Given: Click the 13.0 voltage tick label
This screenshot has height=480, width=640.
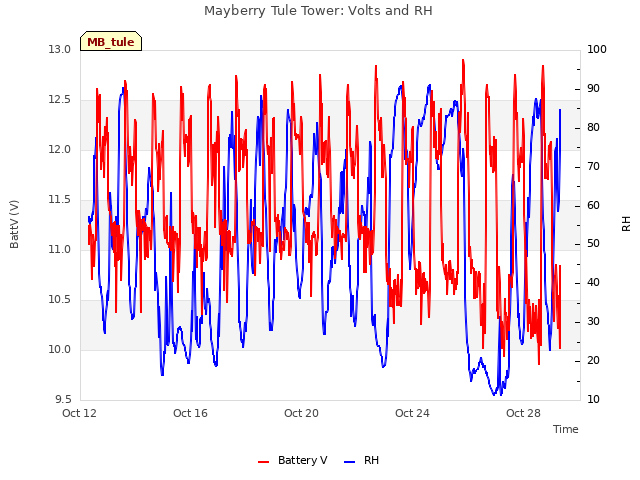Looking at the screenshot, I should [x=60, y=49].
